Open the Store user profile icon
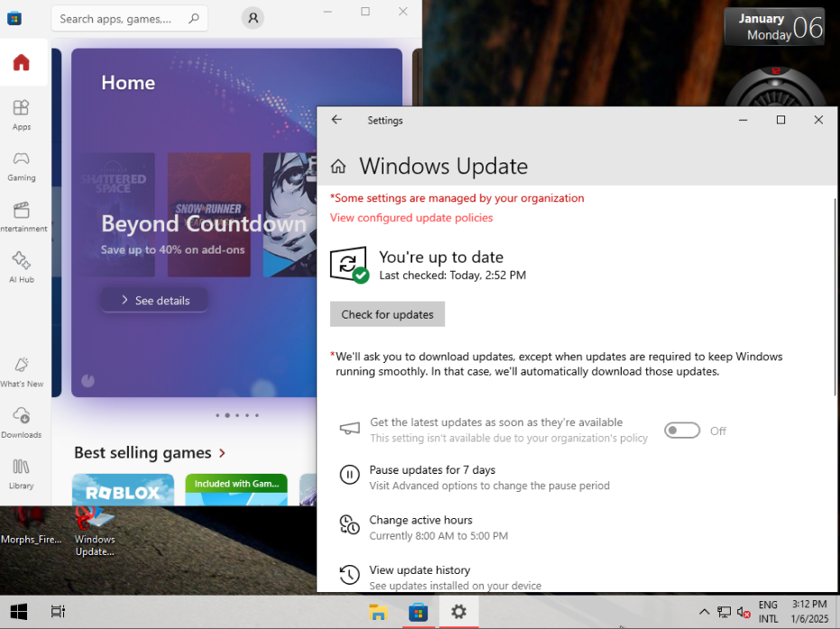This screenshot has width=840, height=629. point(253,18)
